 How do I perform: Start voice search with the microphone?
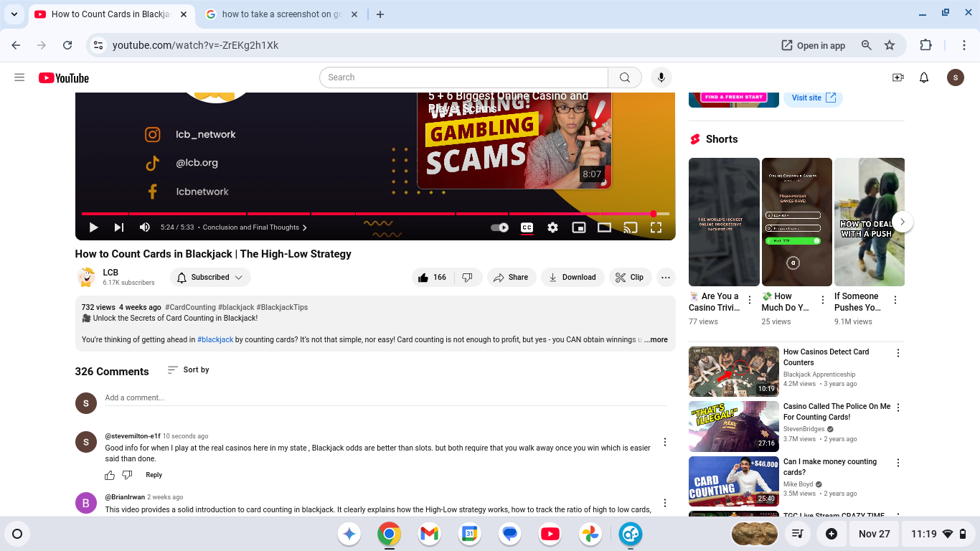pyautogui.click(x=661, y=77)
